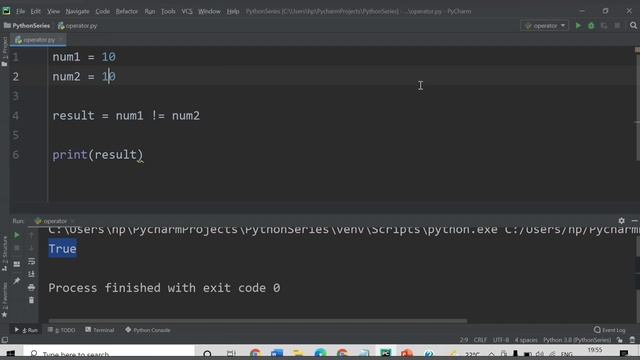Image resolution: width=640 pixels, height=360 pixels.
Task: Click operator.py breadcrumb in navigation bar
Action: 78,26
